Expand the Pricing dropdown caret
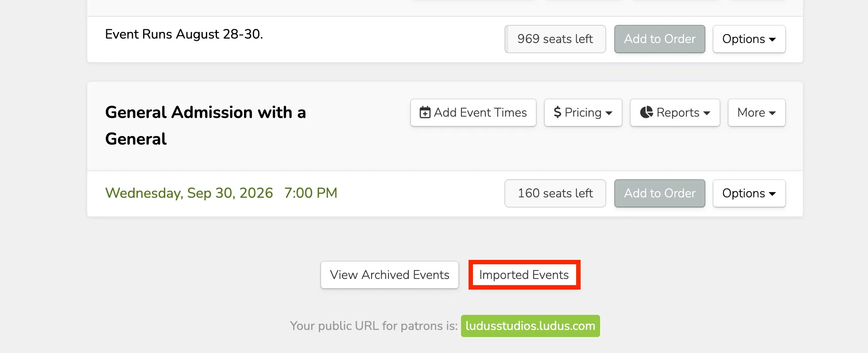 coord(609,113)
